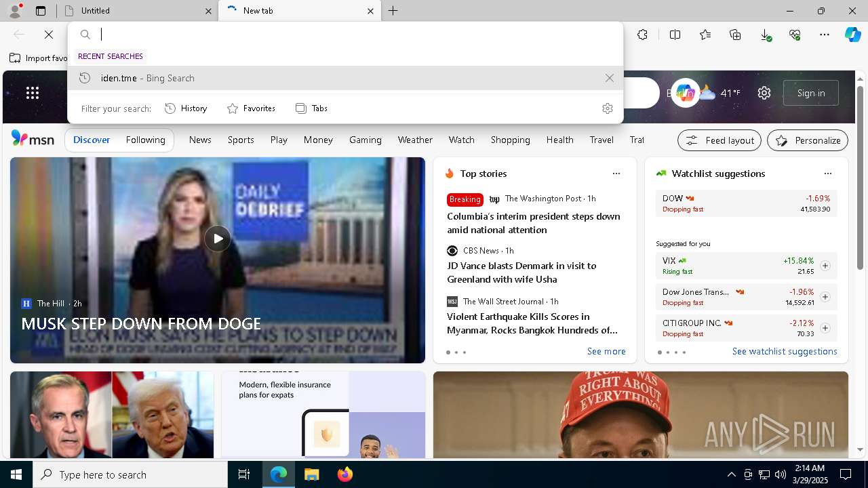The image size is (868, 488).
Task: Close the Untitled tab
Action: coord(208,11)
